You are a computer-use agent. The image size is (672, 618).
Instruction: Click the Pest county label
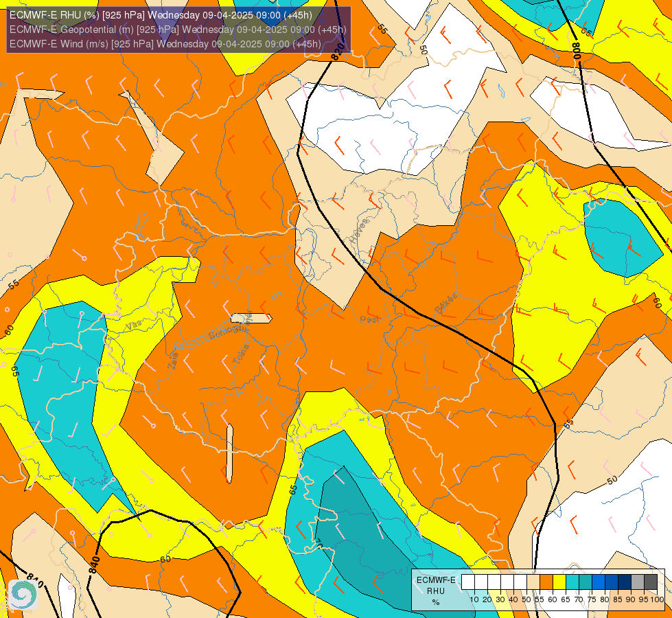pos(370,319)
